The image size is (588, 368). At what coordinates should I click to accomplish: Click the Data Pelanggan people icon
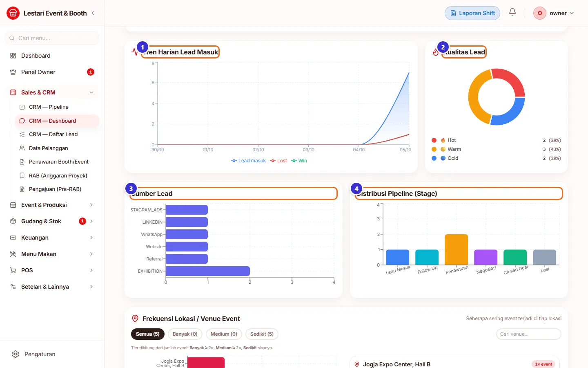pos(22,148)
